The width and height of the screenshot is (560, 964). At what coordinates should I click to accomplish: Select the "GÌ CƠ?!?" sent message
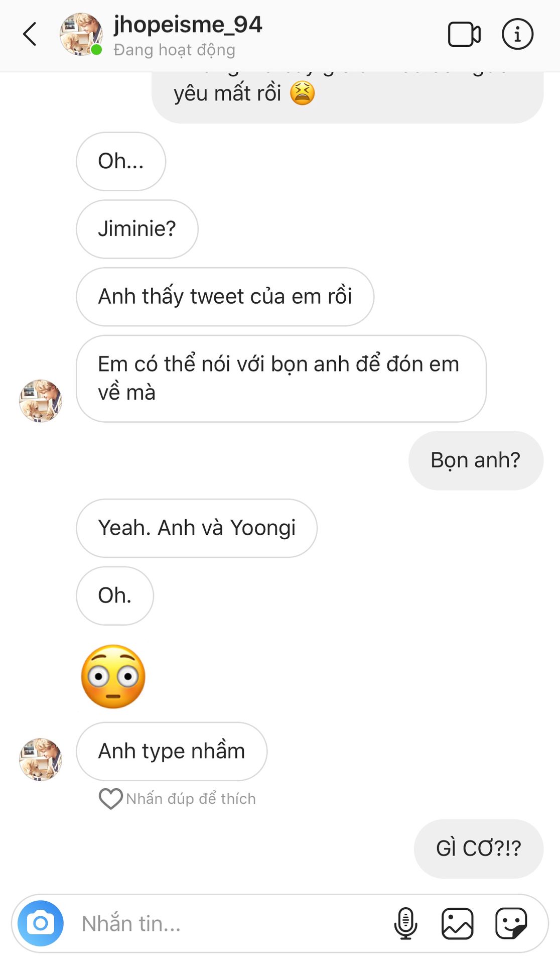tap(478, 849)
